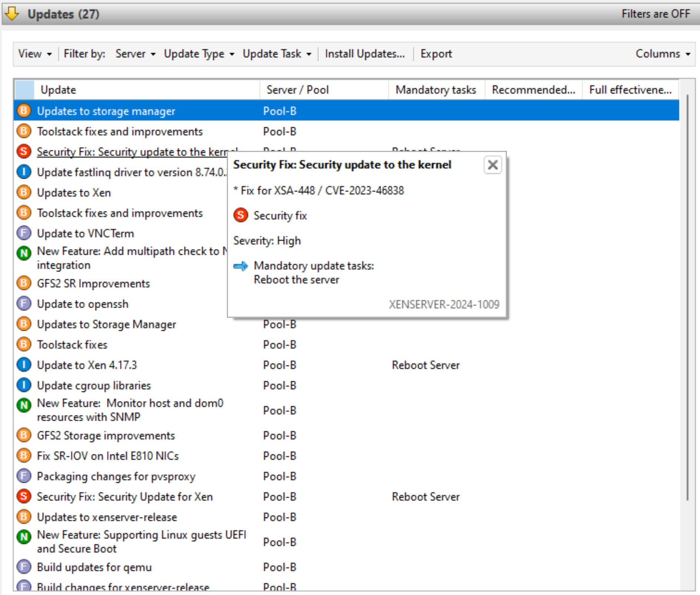Click the red S icon for Security Update for Xen
This screenshot has height=595, width=700.
[24, 496]
